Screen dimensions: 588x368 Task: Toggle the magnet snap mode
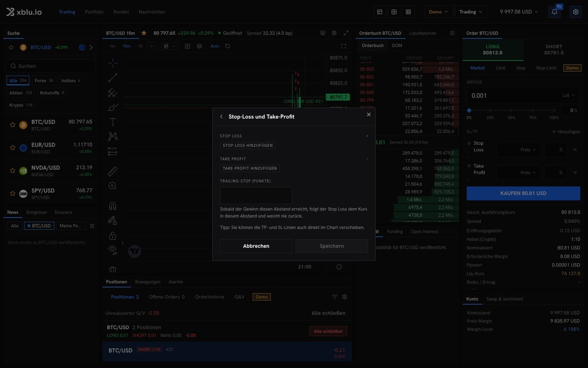[x=113, y=206]
